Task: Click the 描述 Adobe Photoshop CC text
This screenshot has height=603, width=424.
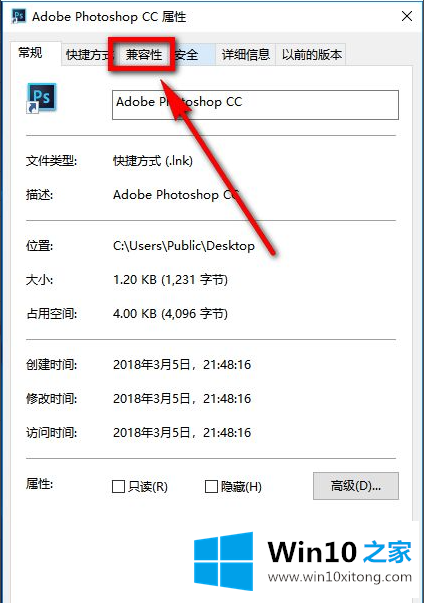Action: [x=176, y=195]
